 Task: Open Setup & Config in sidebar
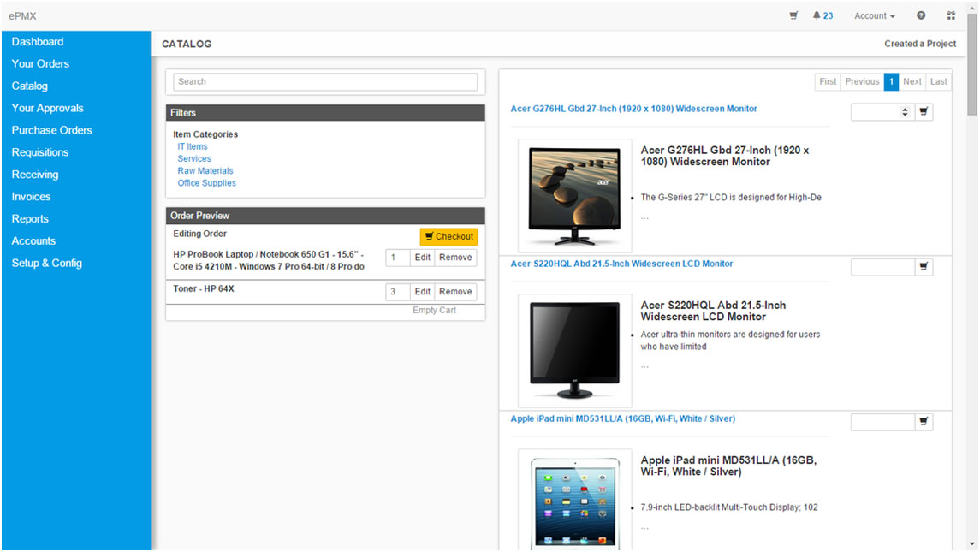(47, 264)
